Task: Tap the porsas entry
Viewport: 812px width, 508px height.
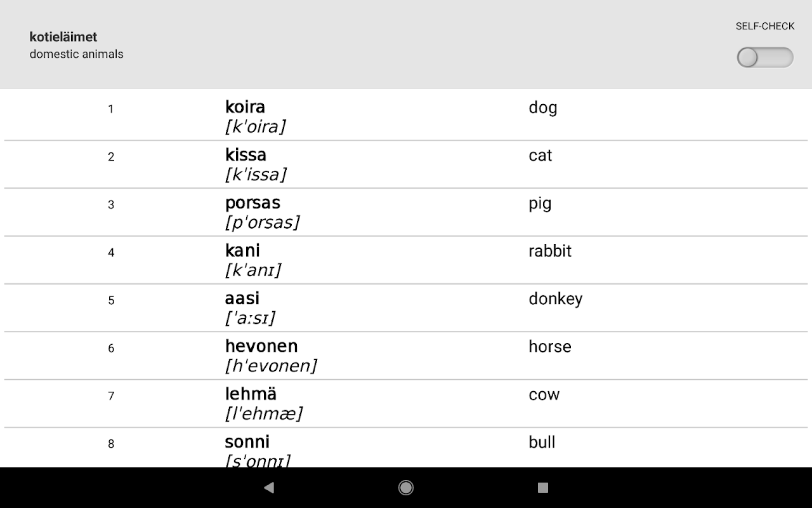Action: 406,212
